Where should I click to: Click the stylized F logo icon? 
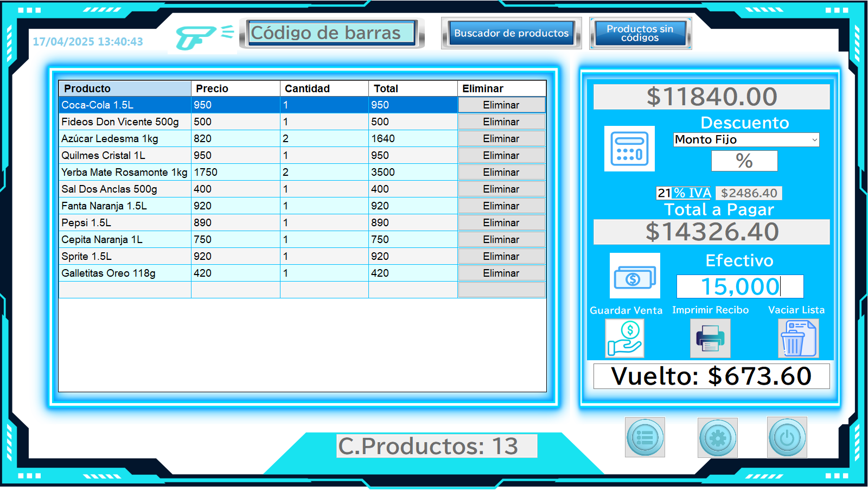[195, 37]
